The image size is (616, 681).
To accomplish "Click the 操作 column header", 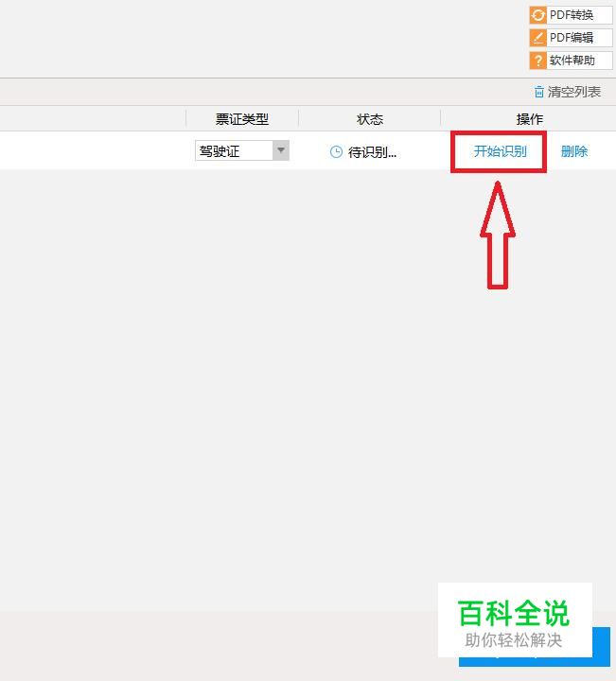I will click(x=530, y=119).
